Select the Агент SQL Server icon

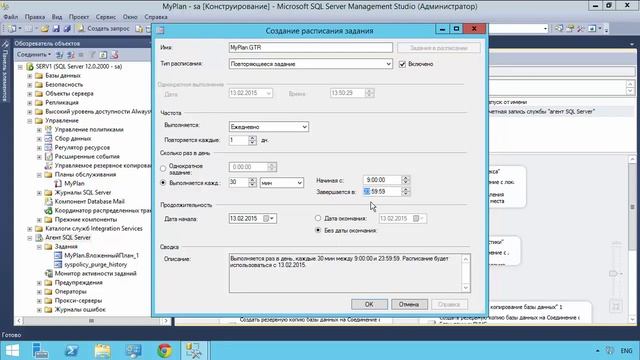coord(39,238)
